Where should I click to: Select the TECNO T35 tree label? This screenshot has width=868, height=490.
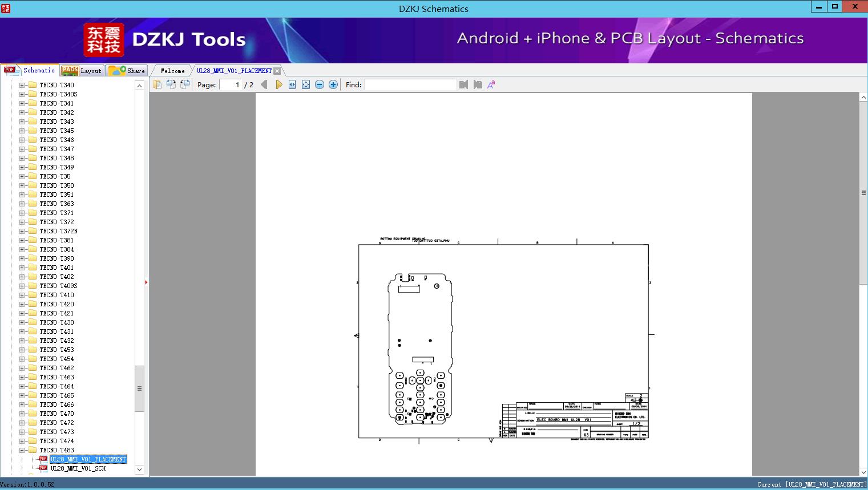55,176
